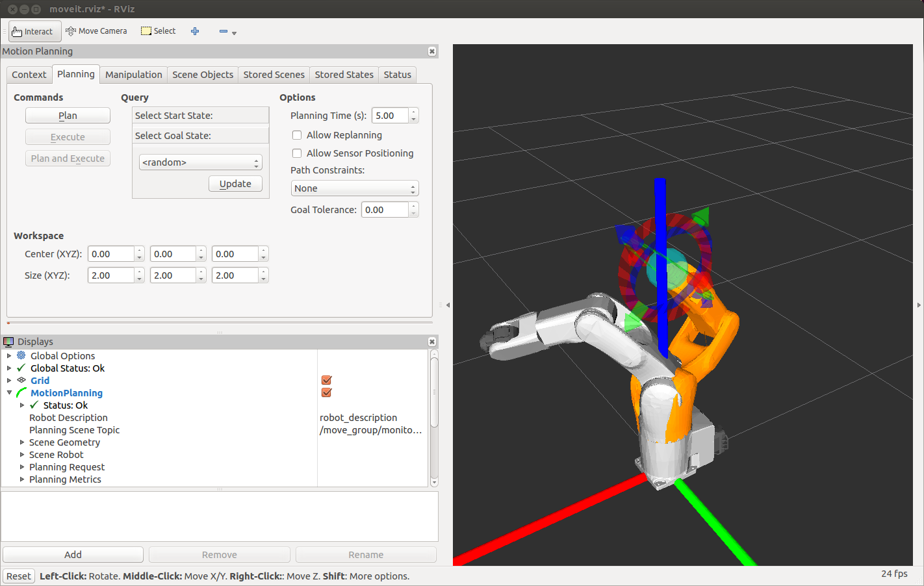Close the Displays panel
This screenshot has height=586, width=924.
click(432, 342)
